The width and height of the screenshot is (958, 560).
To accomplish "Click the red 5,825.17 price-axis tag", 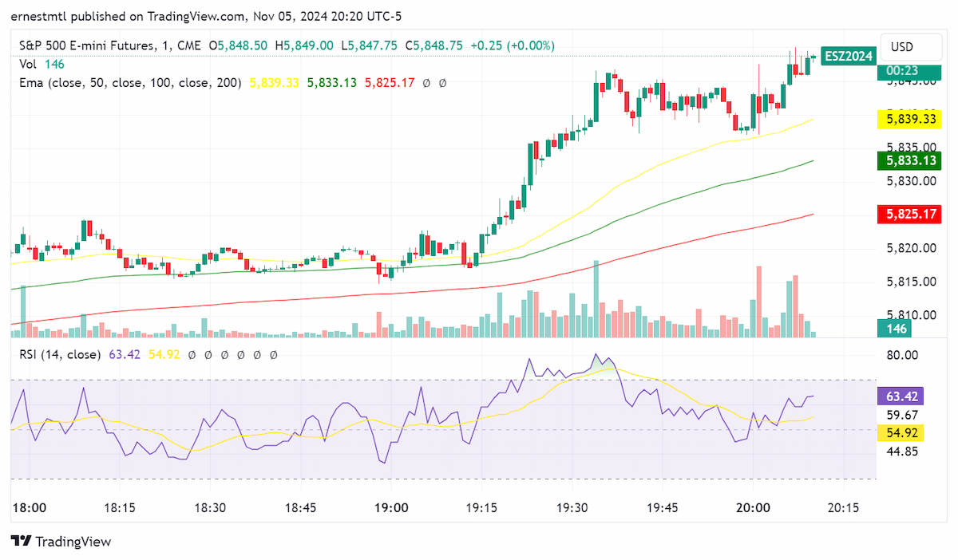I will (909, 214).
